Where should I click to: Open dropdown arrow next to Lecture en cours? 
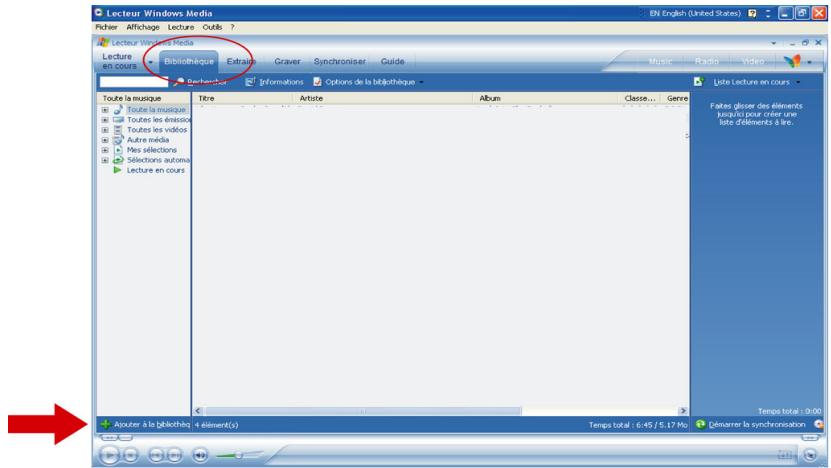click(x=150, y=62)
